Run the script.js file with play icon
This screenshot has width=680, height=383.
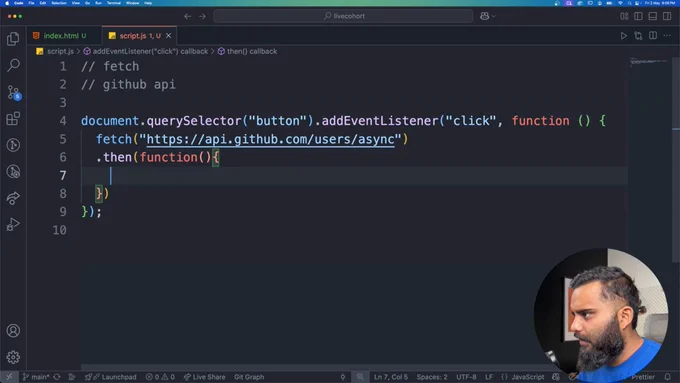click(623, 36)
